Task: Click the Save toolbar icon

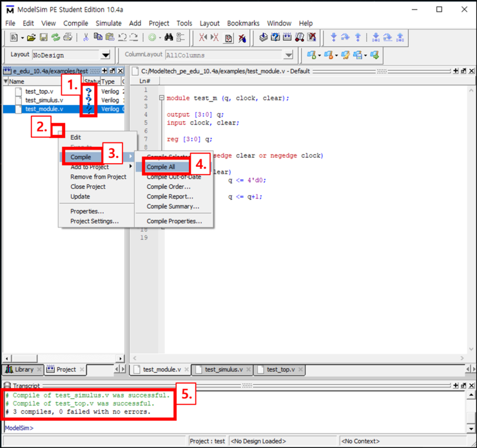Action: click(43, 37)
